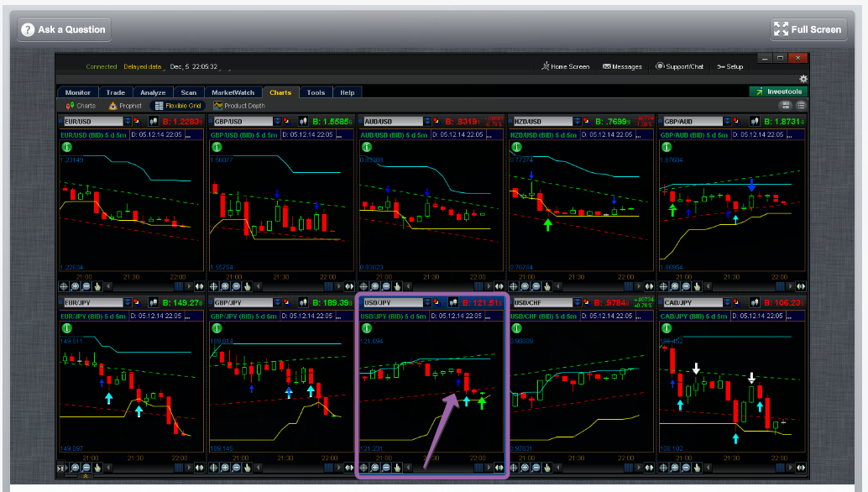Click zoom-in icon under EUR/USD chart
The width and height of the screenshot is (868, 492).
[x=76, y=285]
